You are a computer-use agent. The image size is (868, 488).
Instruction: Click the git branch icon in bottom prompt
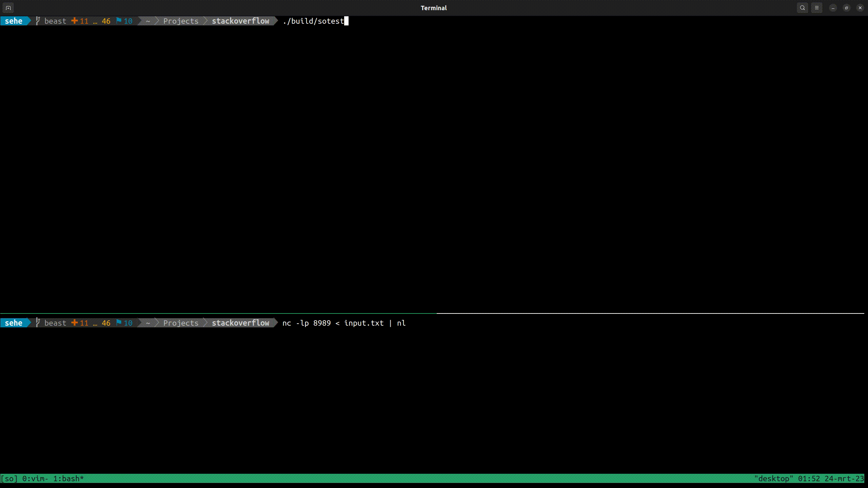[38, 323]
